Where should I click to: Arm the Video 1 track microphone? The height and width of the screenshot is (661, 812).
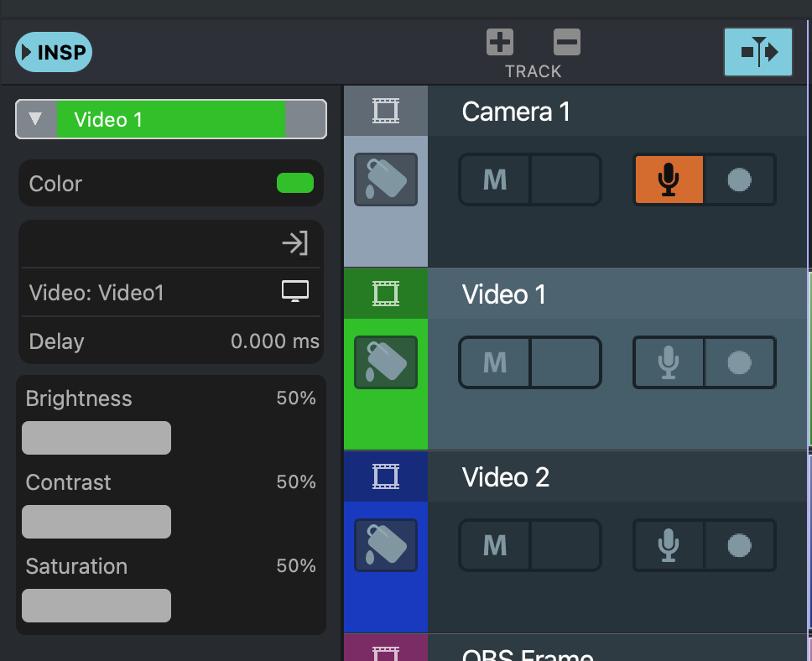(669, 362)
